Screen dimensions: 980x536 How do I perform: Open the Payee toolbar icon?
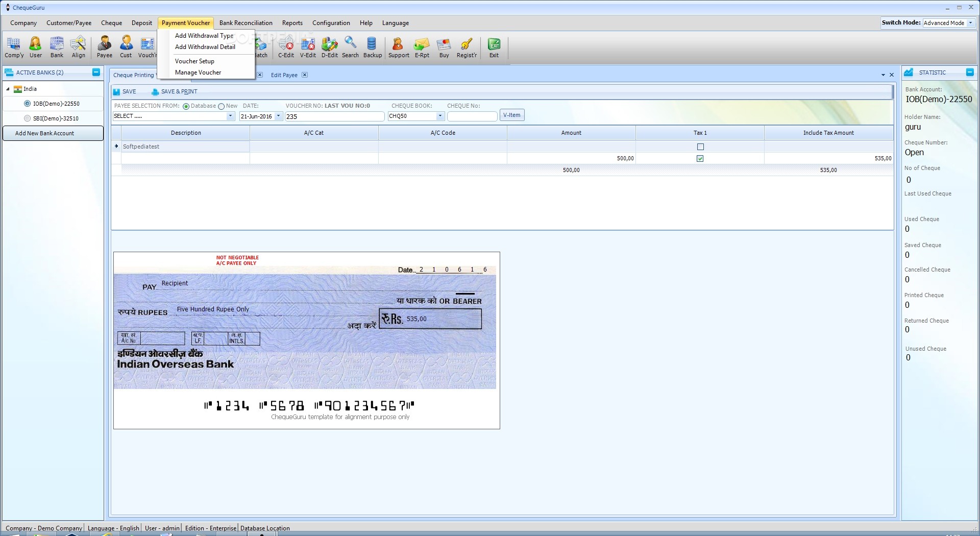(105, 47)
